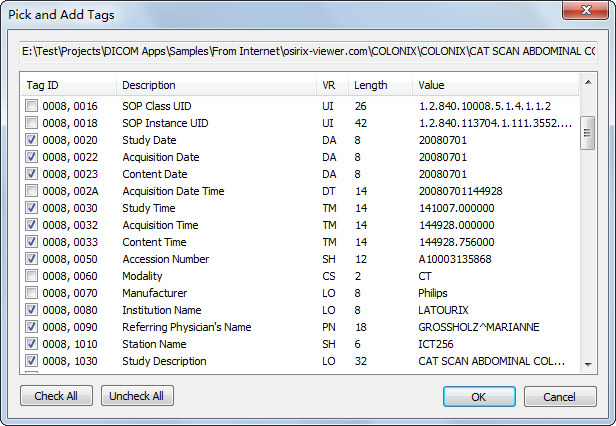Sort list by Description column header
This screenshot has height=426, width=616.
(215, 85)
